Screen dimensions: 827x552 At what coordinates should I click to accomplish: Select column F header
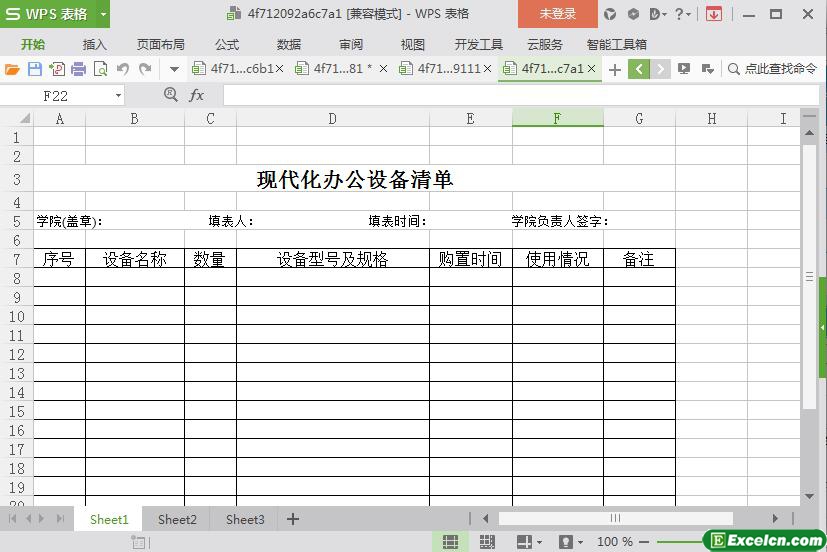tap(557, 119)
